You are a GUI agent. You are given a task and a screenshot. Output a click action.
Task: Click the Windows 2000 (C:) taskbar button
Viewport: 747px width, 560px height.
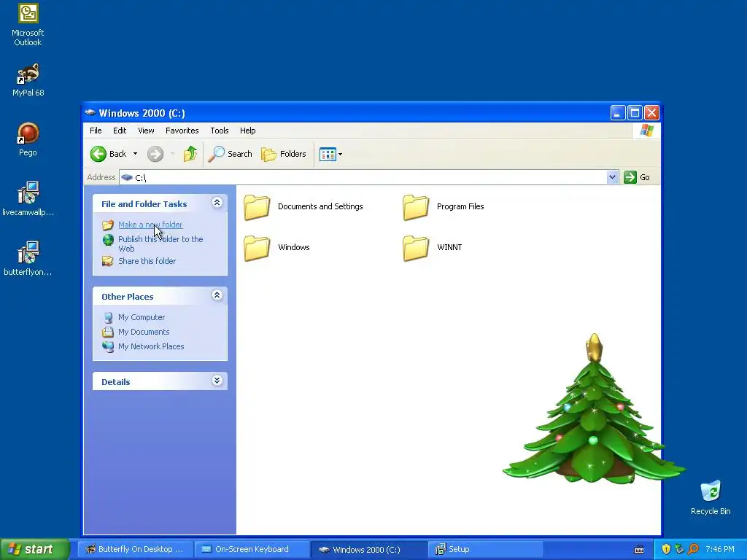(x=369, y=549)
